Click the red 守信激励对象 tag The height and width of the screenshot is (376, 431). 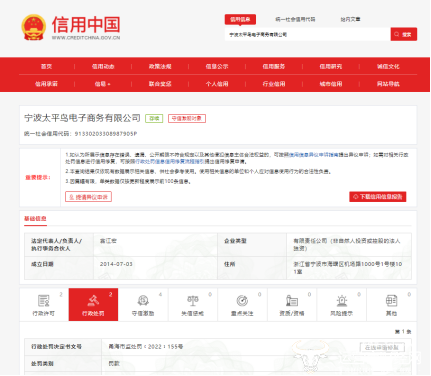pos(187,118)
